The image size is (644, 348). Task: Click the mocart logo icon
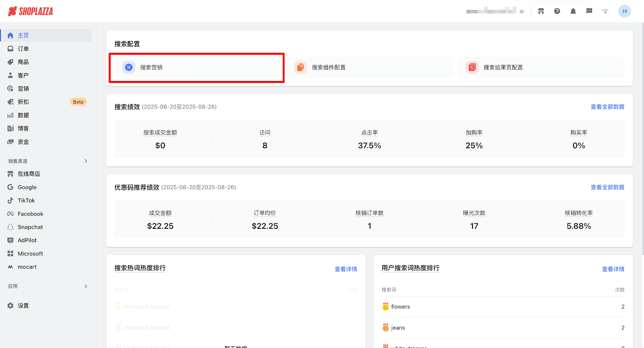(10, 267)
